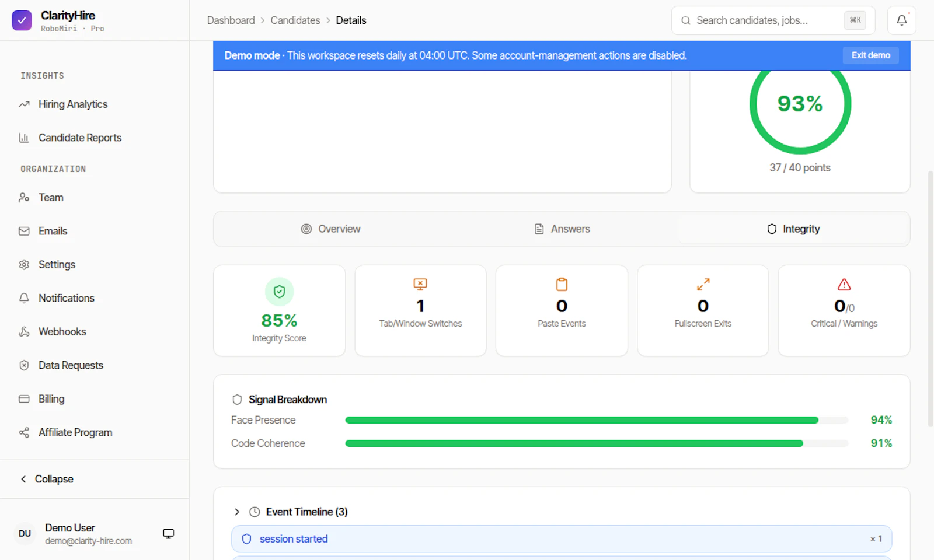Click the Signal Breakdown shield icon

[237, 400]
